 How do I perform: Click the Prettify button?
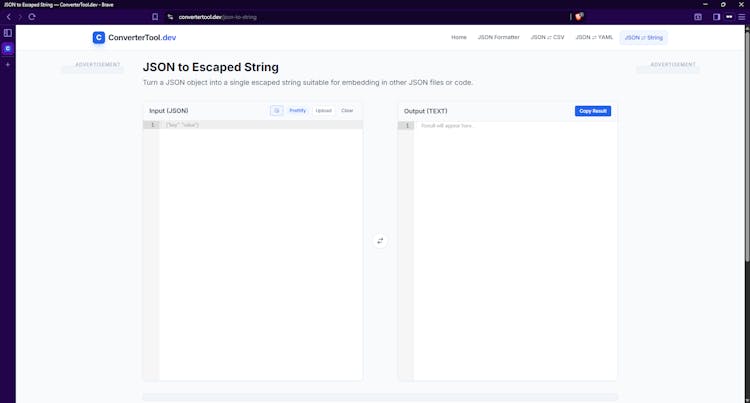(298, 111)
